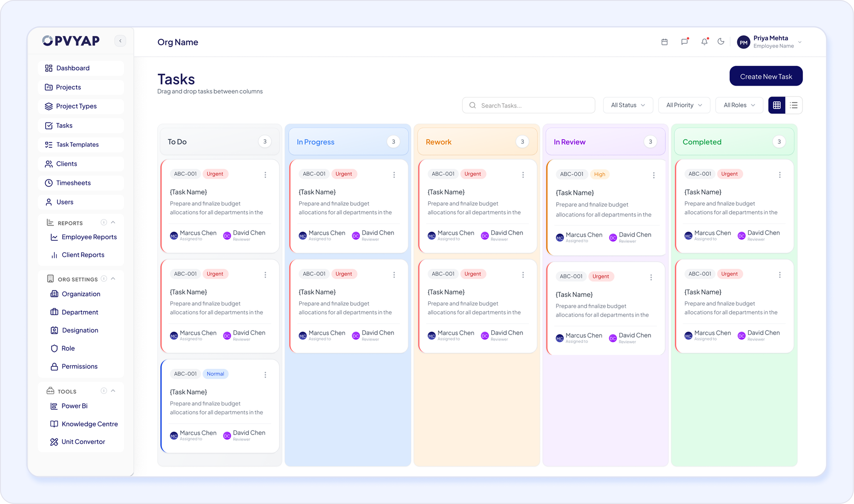Viewport: 854px width, 504px height.
Task: Open the All Status dropdown
Action: 628,105
